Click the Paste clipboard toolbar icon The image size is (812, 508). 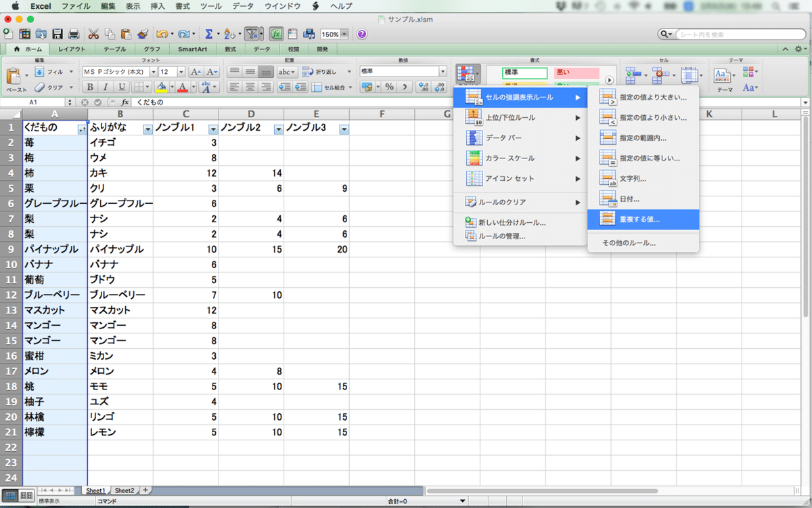tap(126, 34)
